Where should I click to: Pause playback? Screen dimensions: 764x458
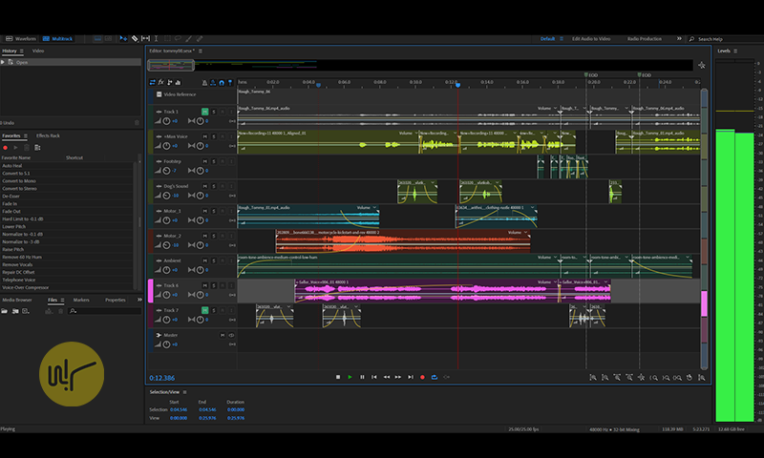pos(362,377)
